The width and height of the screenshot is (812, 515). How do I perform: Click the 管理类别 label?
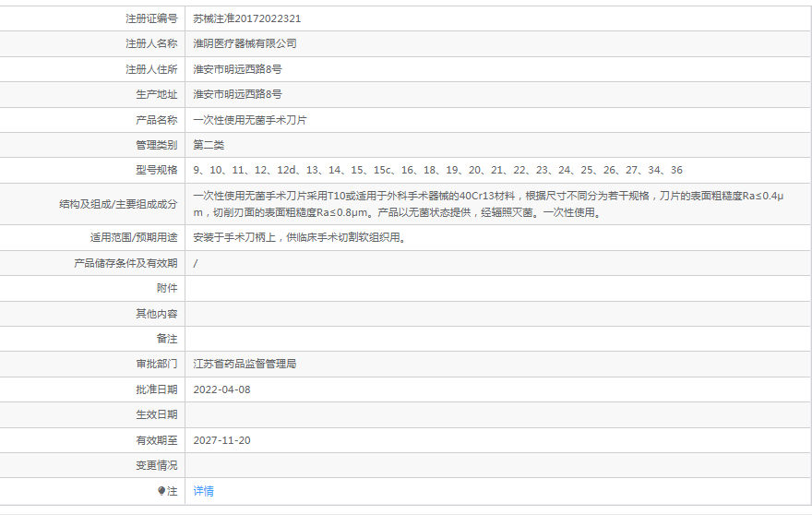pos(156,145)
